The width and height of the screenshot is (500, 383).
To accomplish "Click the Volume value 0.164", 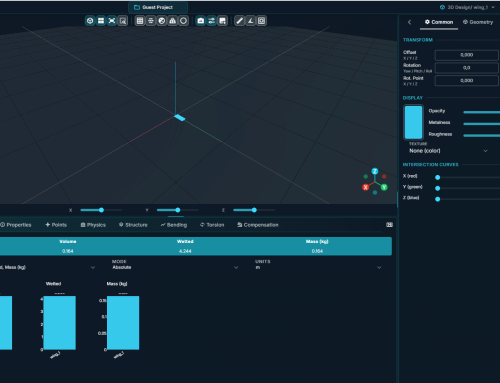I will click(x=68, y=251).
